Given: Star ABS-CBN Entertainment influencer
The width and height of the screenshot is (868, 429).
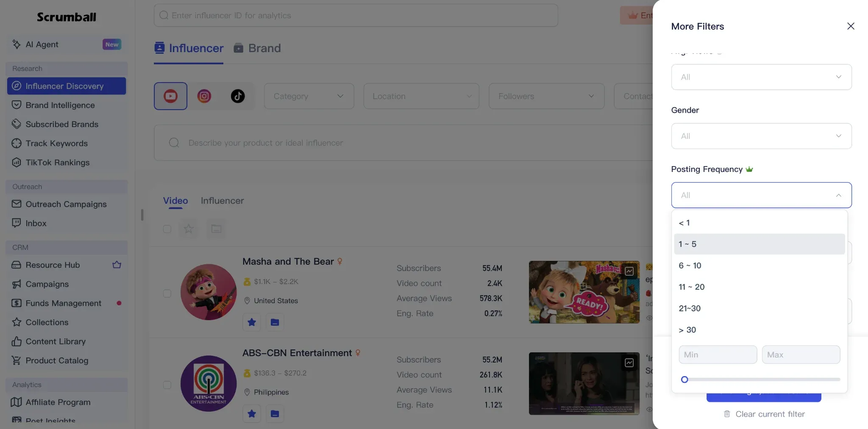Looking at the screenshot, I should point(252,414).
